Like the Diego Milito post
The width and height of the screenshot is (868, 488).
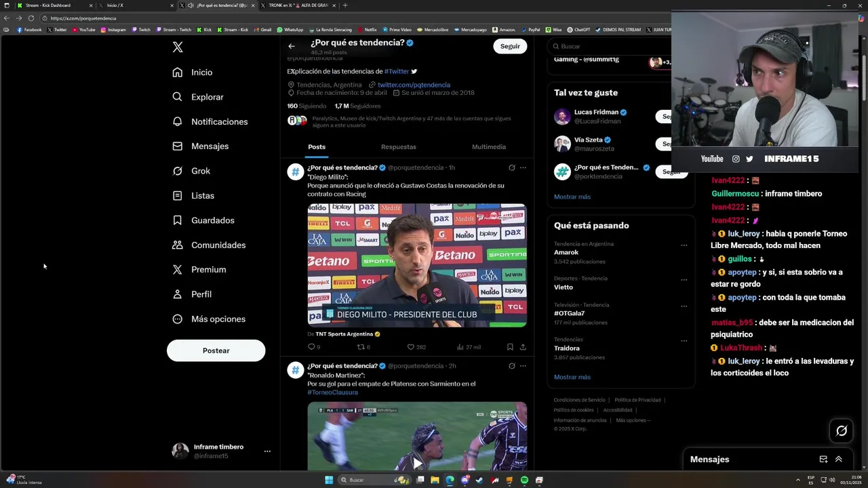pos(416,347)
